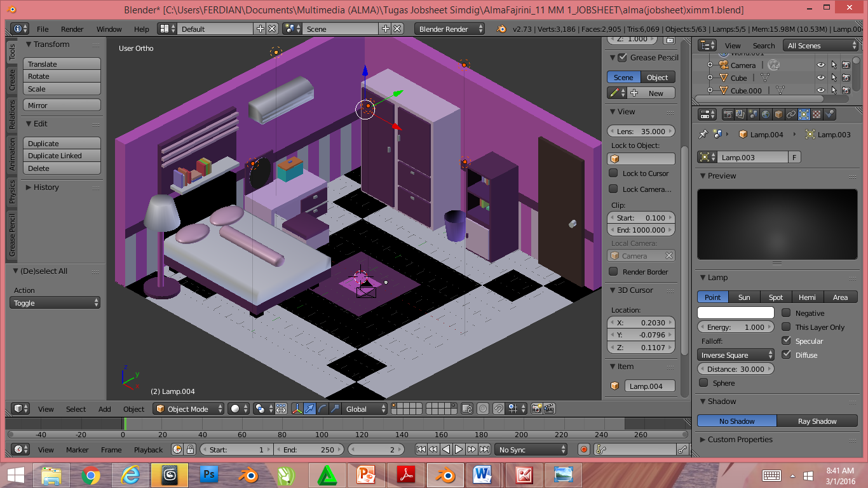The image size is (868, 488).
Task: Open the Scene properties tab
Action: [x=752, y=115]
